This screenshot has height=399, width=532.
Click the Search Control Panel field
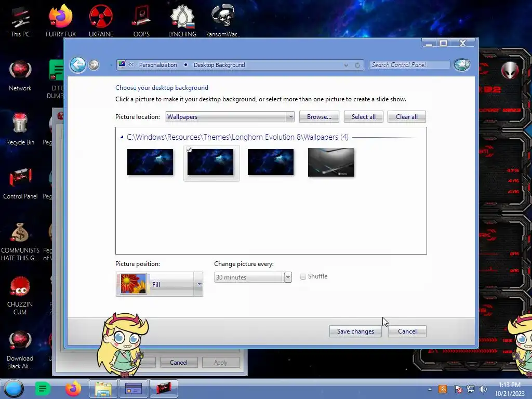[409, 65]
